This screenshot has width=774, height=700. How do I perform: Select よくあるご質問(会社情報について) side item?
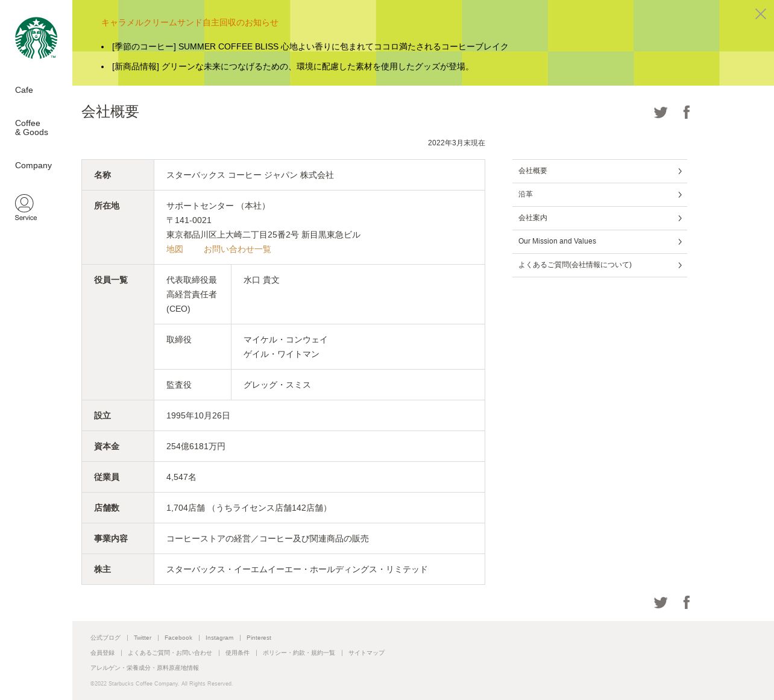600,265
